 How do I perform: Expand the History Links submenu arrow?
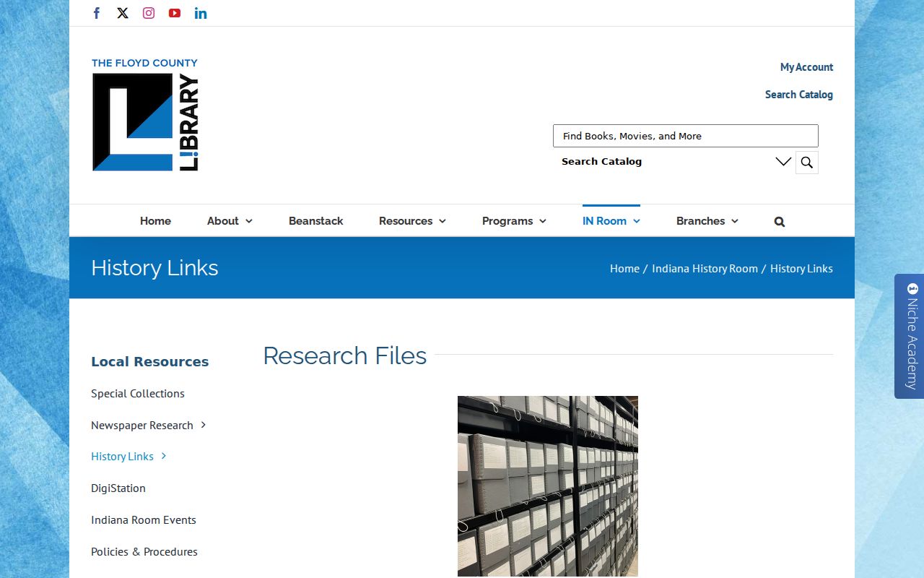(x=164, y=456)
